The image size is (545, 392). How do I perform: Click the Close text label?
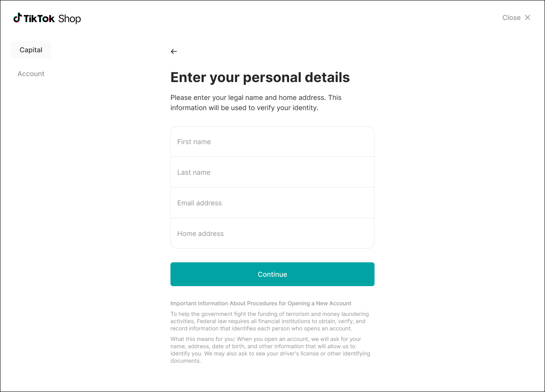pos(511,17)
